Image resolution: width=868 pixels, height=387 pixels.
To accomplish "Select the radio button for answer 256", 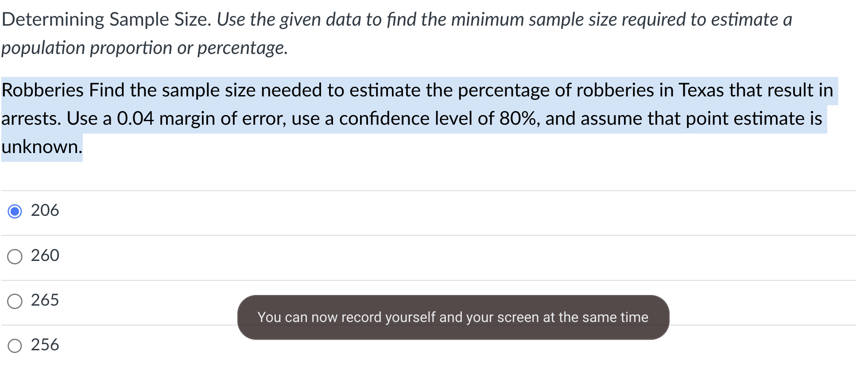I will click(15, 346).
